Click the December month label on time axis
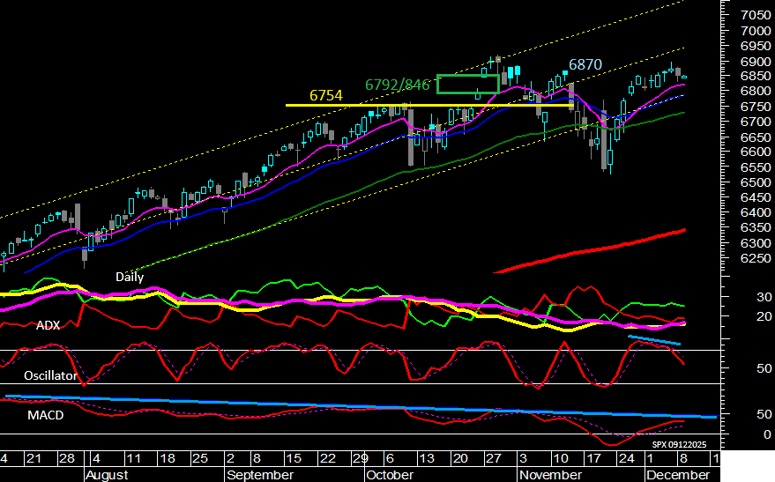This screenshot has width=775, height=482. pyautogui.click(x=677, y=474)
